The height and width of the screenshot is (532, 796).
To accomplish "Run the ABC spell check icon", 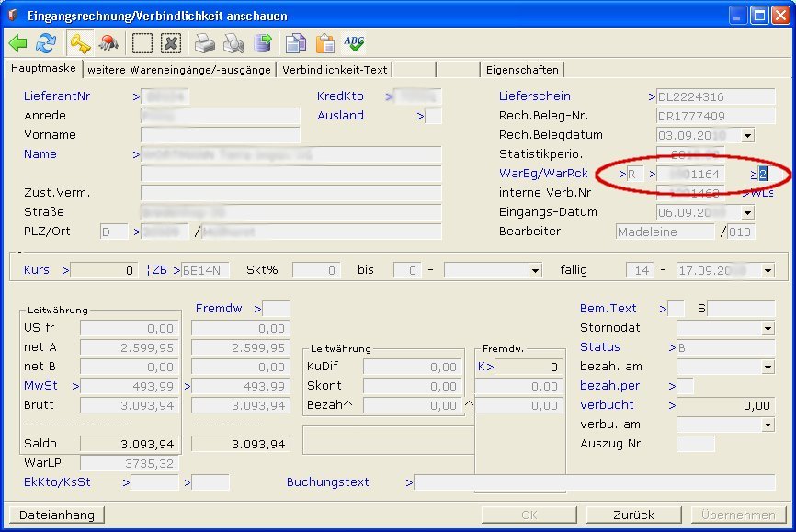I will coord(354,43).
